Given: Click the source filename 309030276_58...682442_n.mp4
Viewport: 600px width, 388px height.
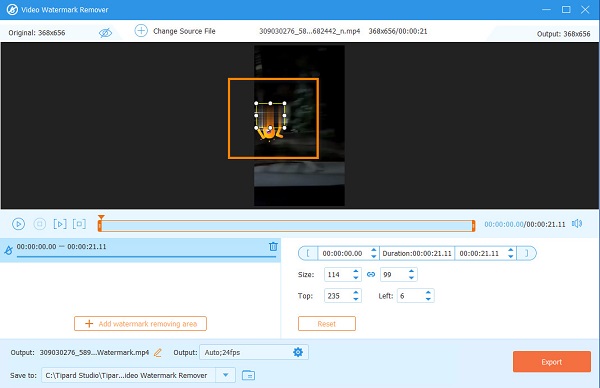Looking at the screenshot, I should click(x=310, y=31).
